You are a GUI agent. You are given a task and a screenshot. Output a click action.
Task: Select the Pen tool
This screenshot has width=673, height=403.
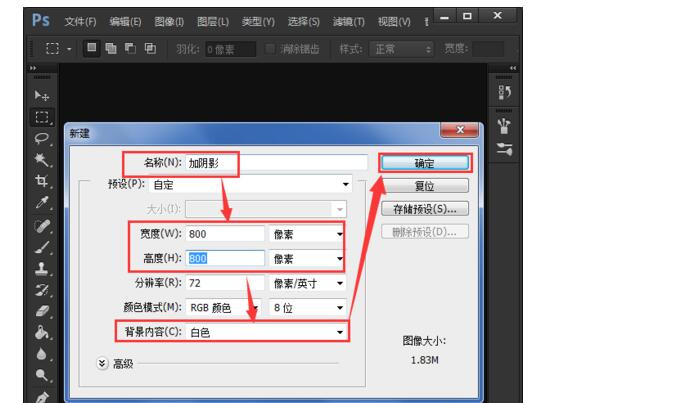[x=42, y=397]
